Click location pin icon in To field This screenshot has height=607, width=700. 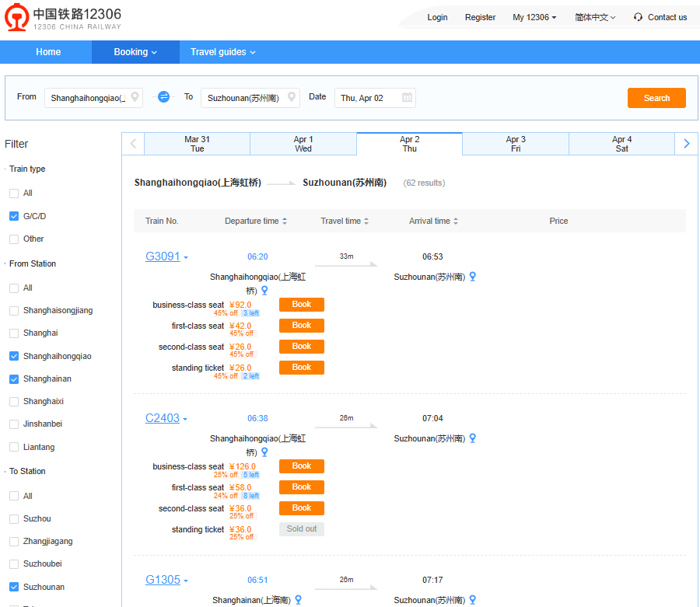click(x=292, y=98)
